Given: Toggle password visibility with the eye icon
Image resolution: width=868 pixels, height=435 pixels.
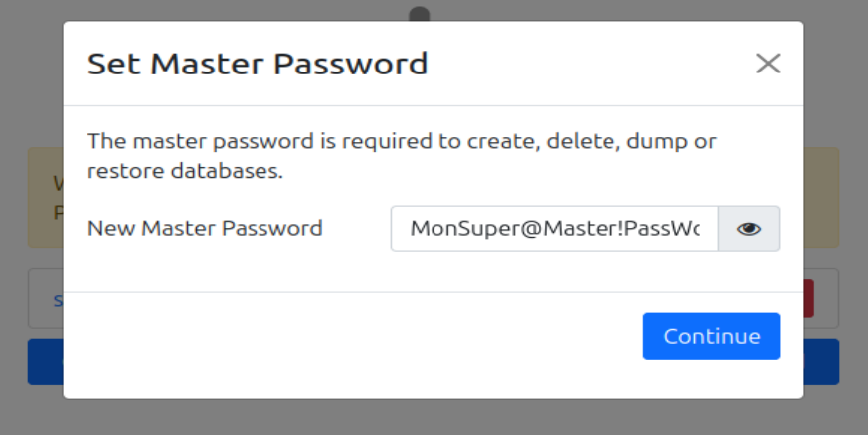Looking at the screenshot, I should 749,228.
